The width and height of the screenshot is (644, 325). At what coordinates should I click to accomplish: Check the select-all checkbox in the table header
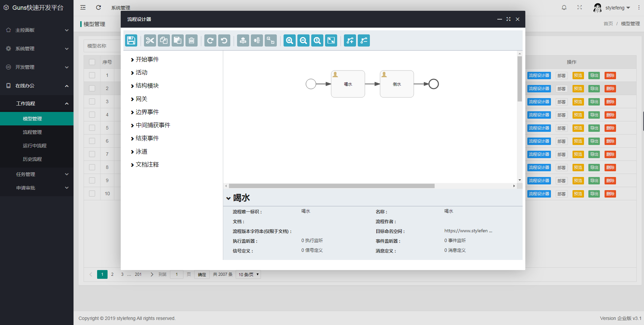click(x=92, y=62)
